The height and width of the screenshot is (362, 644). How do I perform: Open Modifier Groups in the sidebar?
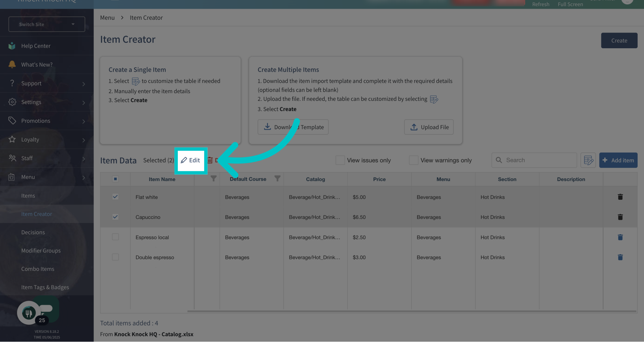(41, 250)
